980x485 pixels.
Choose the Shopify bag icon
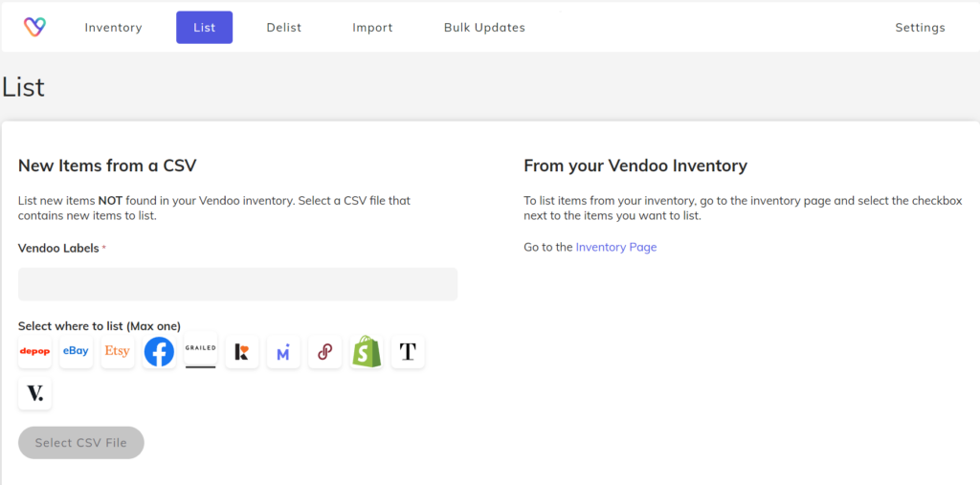(367, 352)
